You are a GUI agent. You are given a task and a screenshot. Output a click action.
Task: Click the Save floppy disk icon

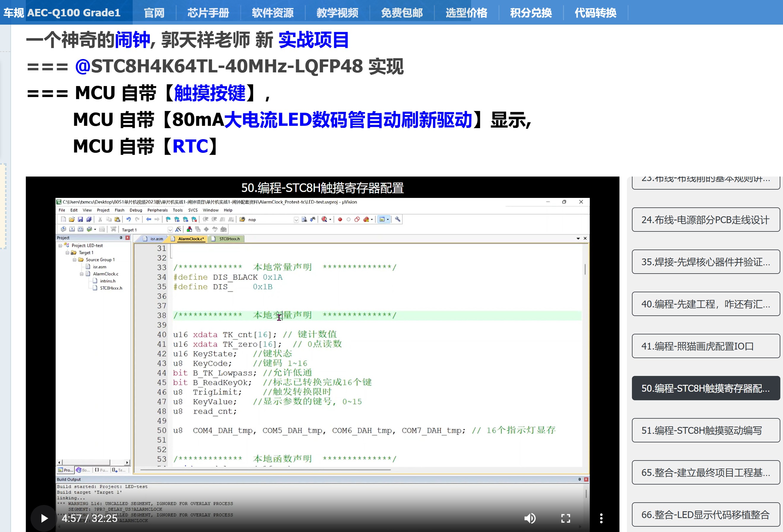pyautogui.click(x=80, y=220)
